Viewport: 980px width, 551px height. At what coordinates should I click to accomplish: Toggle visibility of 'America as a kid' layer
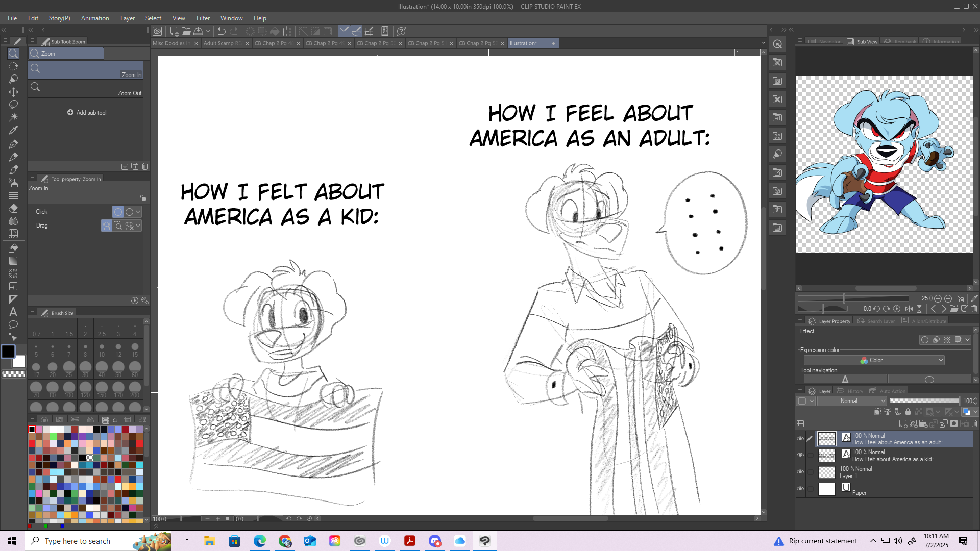coord(800,455)
